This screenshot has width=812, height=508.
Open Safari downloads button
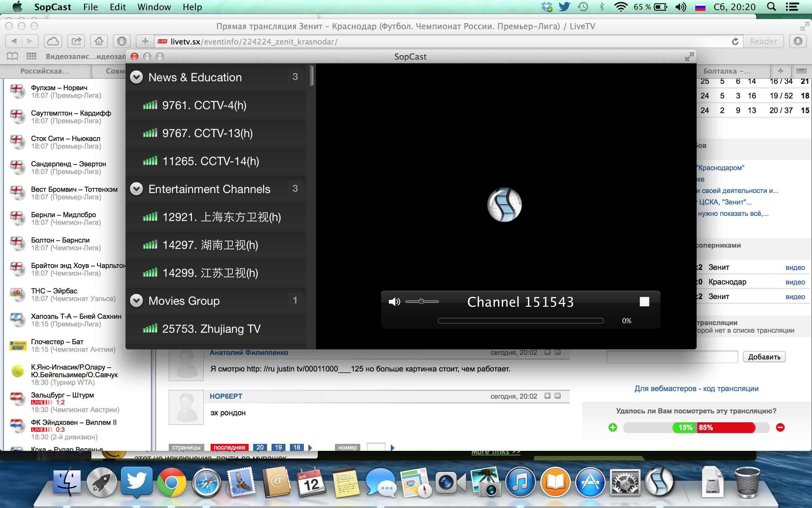pos(798,41)
